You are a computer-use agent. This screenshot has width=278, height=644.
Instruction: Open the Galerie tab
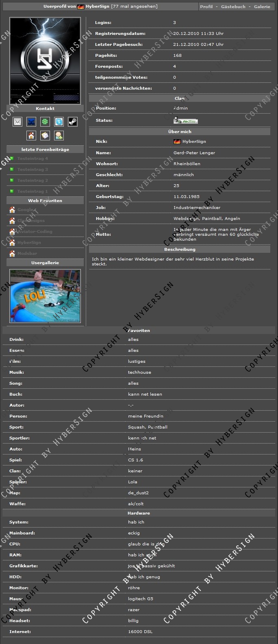[x=262, y=6]
